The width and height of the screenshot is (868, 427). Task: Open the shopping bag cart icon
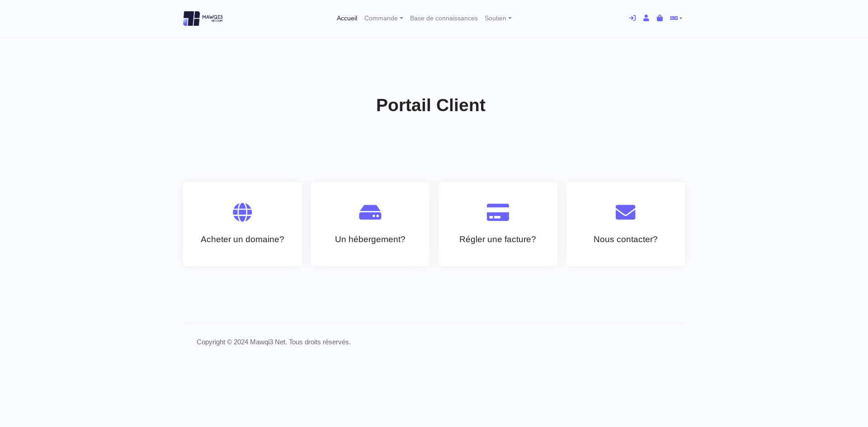[660, 18]
